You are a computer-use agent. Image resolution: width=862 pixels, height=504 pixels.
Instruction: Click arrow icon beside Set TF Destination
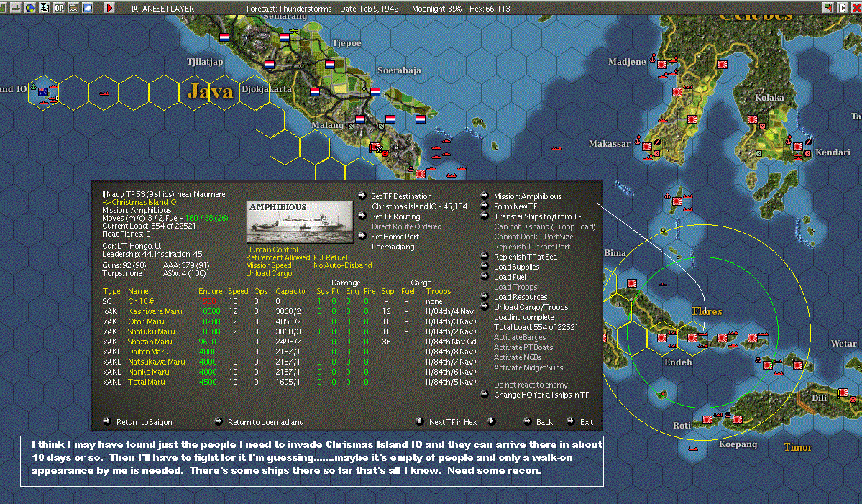(x=362, y=195)
